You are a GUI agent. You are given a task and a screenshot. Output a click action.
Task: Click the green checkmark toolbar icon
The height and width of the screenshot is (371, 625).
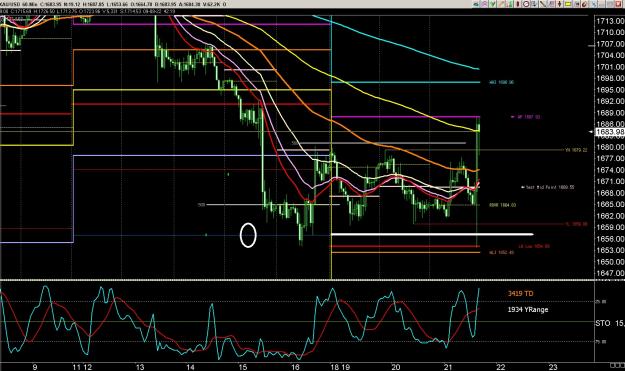[493, 4]
